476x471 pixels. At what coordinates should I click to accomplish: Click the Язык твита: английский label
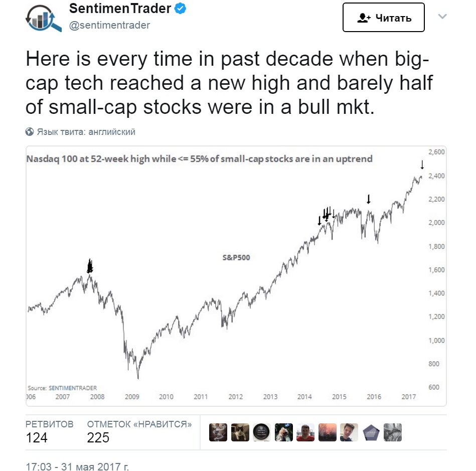[x=86, y=132]
